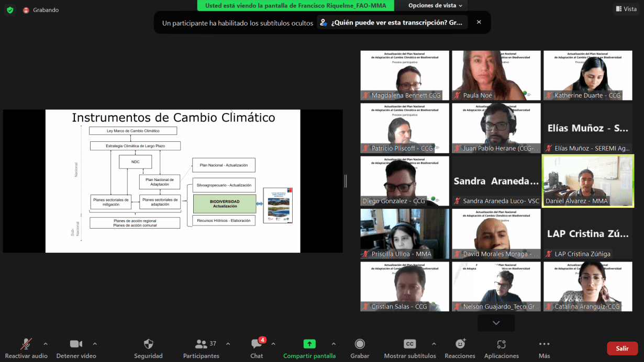
Task: Click the transcription visibility link
Action: 393,23
